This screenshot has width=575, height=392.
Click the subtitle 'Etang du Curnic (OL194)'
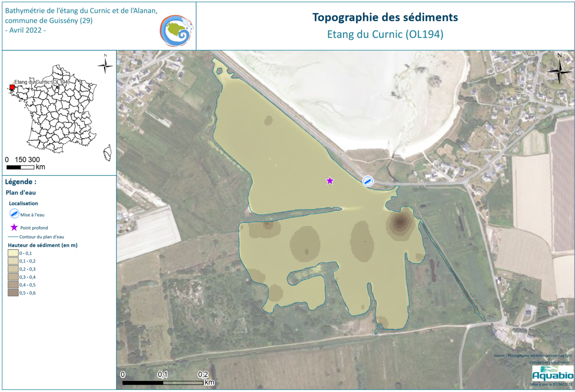385,34
